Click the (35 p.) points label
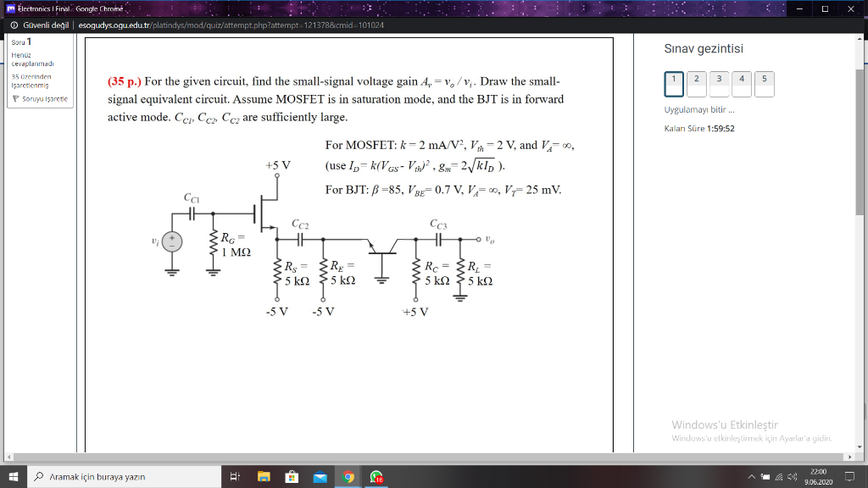The height and width of the screenshot is (488, 868). pos(125,81)
